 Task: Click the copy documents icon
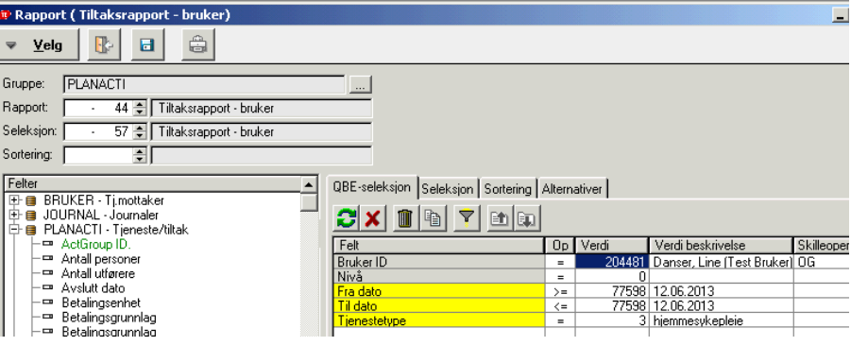(432, 218)
